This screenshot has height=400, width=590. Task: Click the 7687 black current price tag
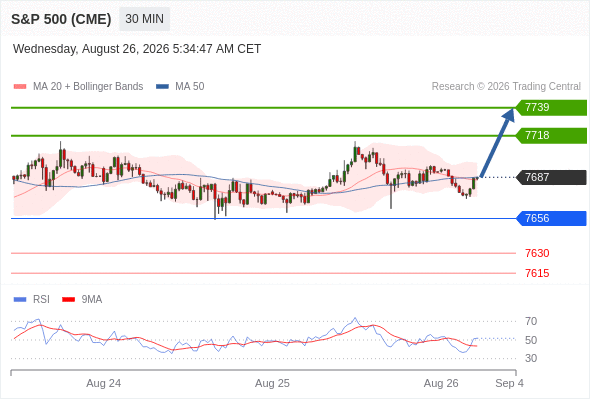coord(551,177)
